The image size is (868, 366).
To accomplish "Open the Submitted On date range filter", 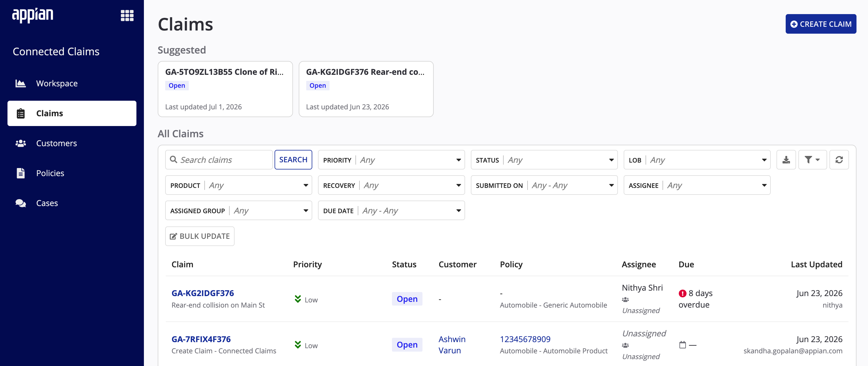I will click(x=544, y=185).
